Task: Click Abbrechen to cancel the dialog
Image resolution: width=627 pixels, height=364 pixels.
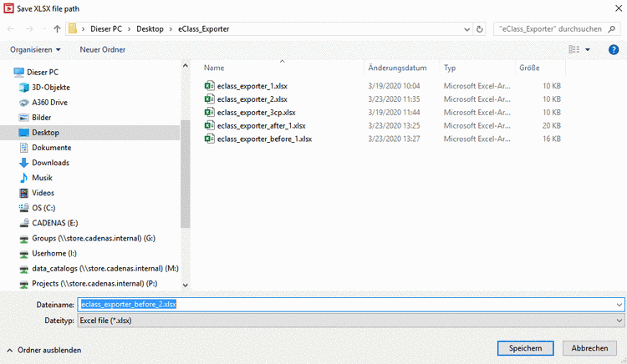Action: click(x=589, y=348)
